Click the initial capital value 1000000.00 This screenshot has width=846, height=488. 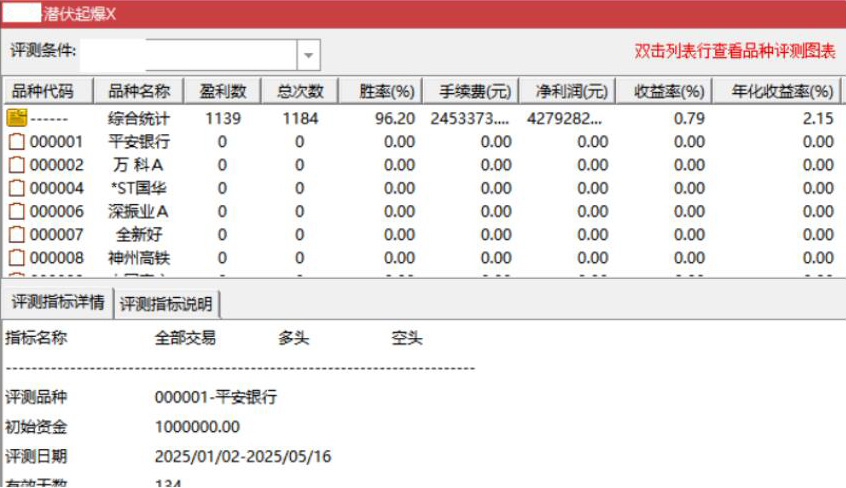197,427
